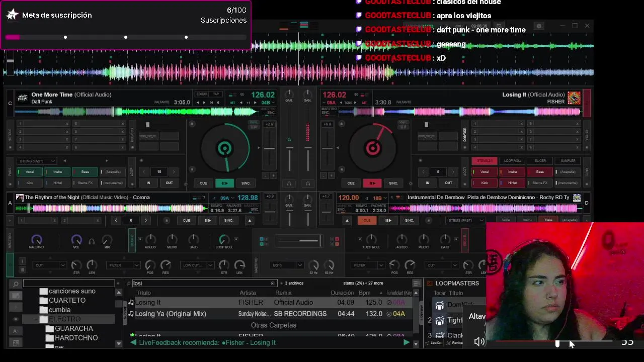Toggle the Vocal stem pad on Losing It deck
Image resolution: width=644 pixels, height=362 pixels.
(485, 172)
